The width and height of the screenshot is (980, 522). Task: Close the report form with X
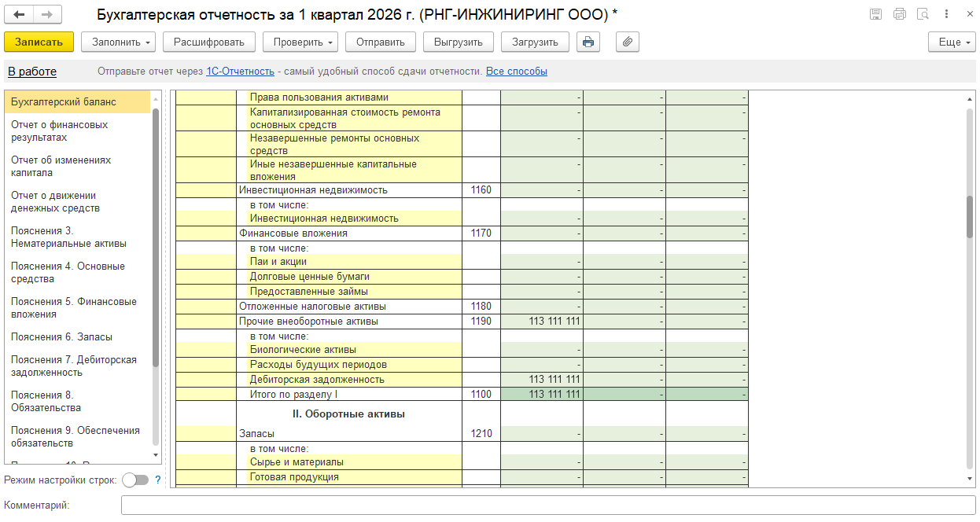pyautogui.click(x=968, y=14)
